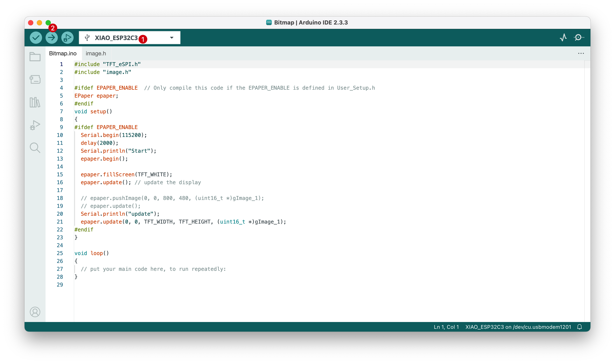Viewport: 615px width, 364px height.
Task: Click on 'epaper.begin();' line
Action: coord(104,159)
